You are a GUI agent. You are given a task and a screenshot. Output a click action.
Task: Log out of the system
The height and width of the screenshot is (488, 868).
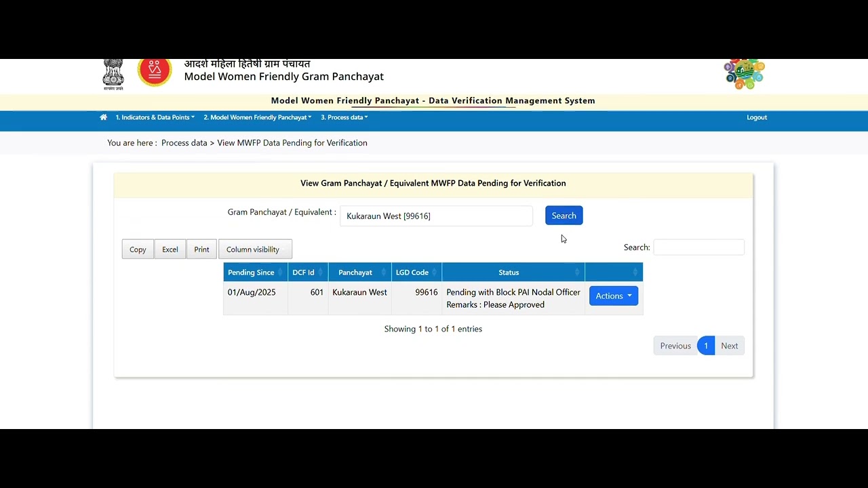[757, 117]
